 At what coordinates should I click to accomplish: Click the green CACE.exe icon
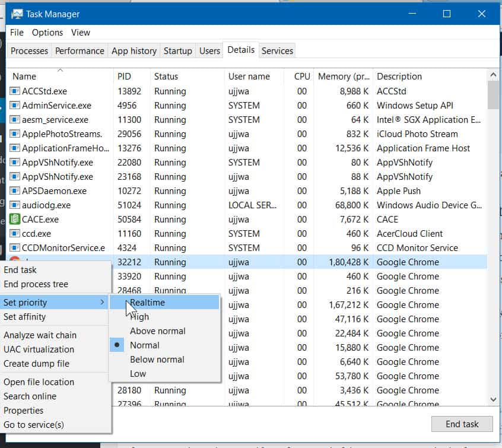[14, 220]
